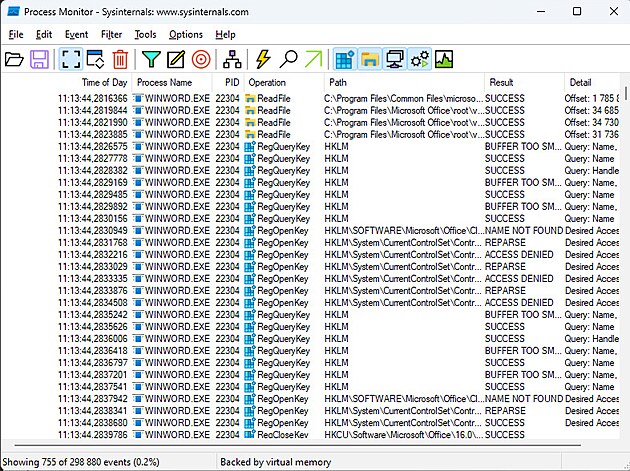Viewport: 630px width, 471px height.
Task: Click the Common Files path in first row
Action: pyautogui.click(x=404, y=98)
